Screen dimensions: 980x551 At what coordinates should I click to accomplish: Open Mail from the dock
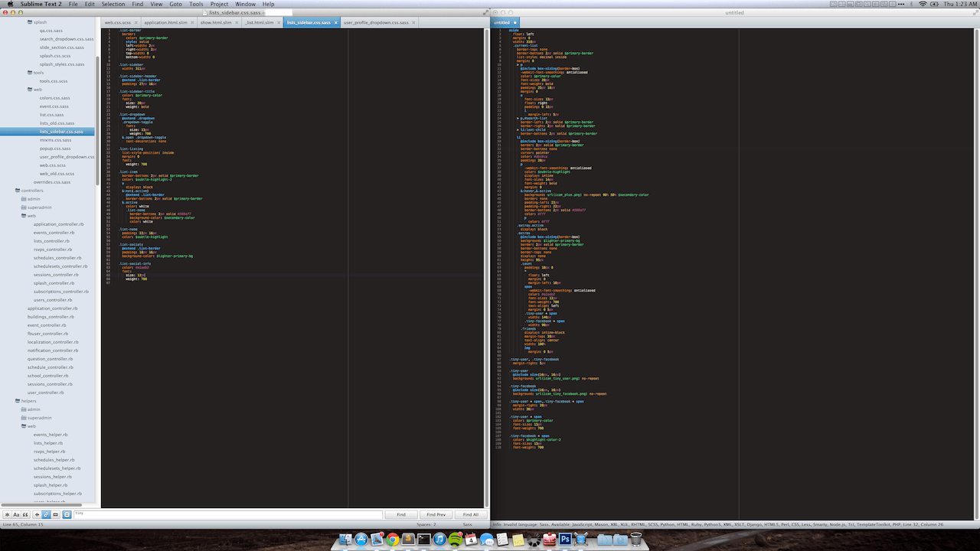click(x=377, y=540)
